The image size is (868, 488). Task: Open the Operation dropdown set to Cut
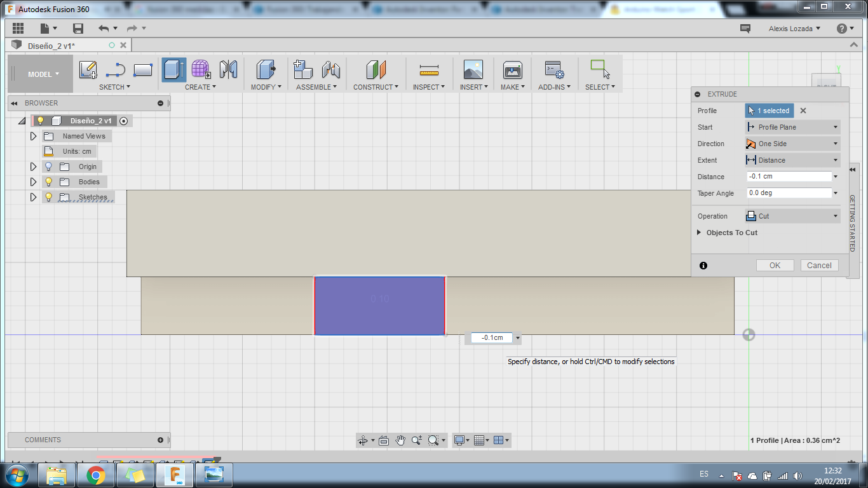point(792,216)
